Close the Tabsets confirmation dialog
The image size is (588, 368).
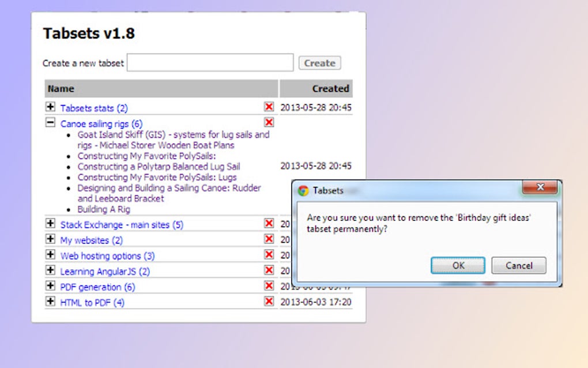point(540,187)
